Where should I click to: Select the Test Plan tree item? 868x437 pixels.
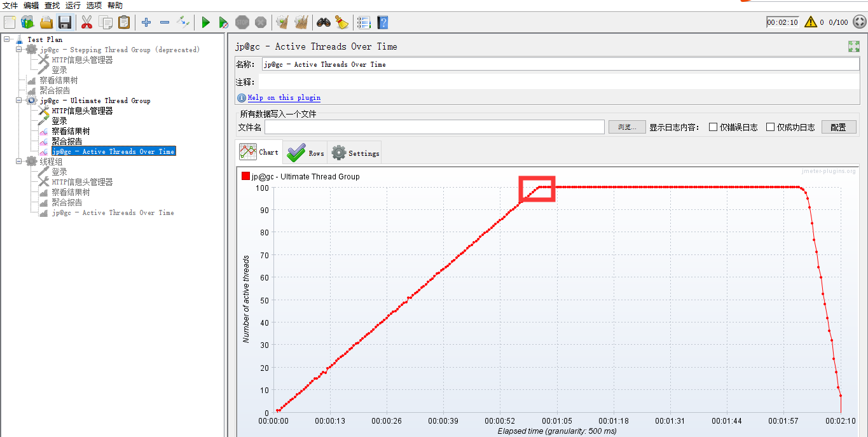(45, 39)
